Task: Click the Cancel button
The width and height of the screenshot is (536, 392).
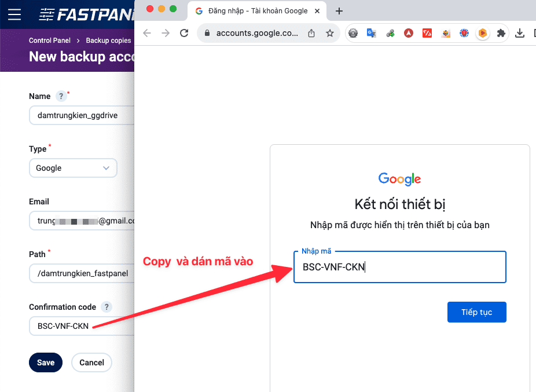Action: point(91,362)
